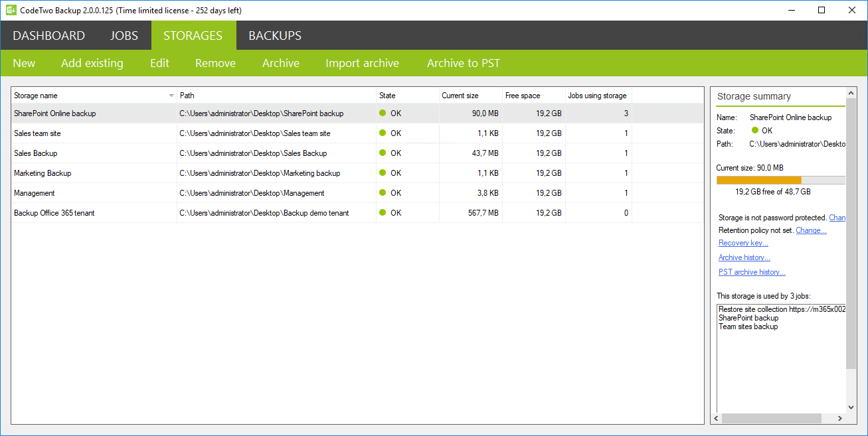Screen dimensions: 868x436
Task: Click the orange storage usage progress bar
Action: 759,180
